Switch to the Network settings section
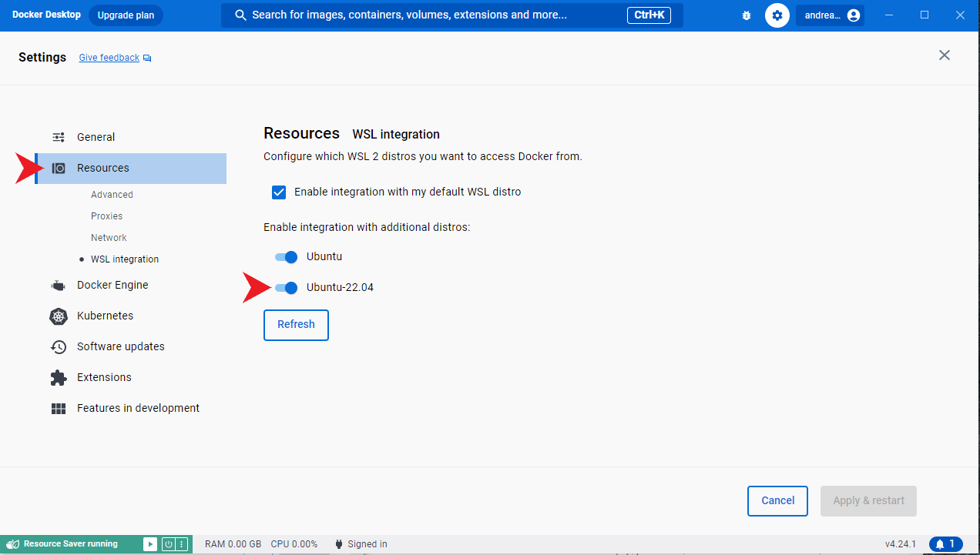Viewport: 980px width, 555px height. click(108, 237)
